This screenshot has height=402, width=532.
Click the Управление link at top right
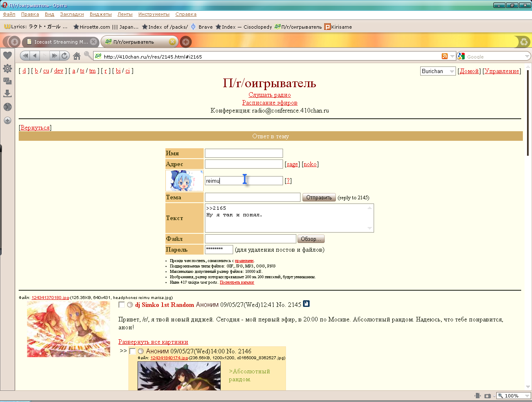click(502, 71)
